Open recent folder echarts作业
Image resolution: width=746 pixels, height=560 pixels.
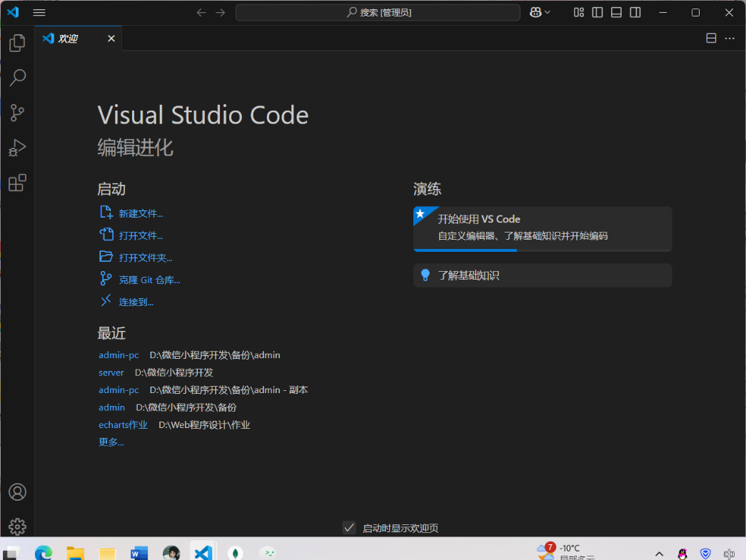(x=123, y=425)
